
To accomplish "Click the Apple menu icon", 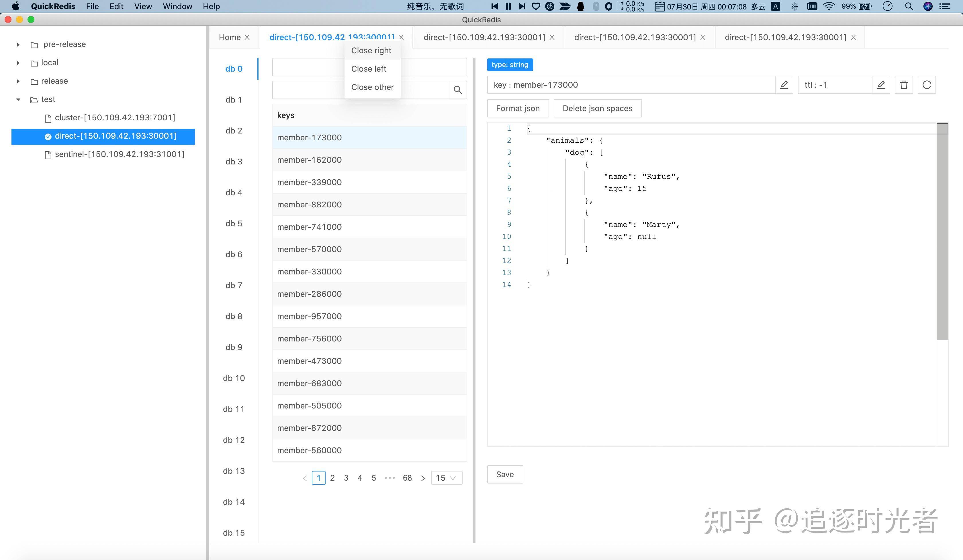I will (16, 7).
